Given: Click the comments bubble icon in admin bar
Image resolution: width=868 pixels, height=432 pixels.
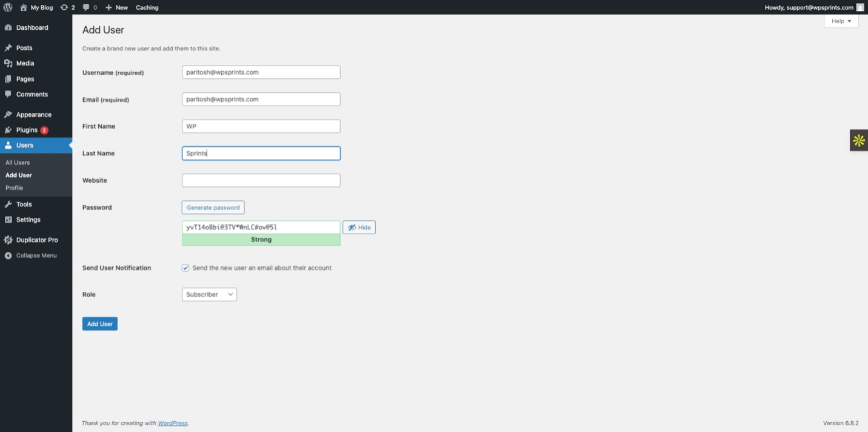Looking at the screenshot, I should tap(87, 7).
